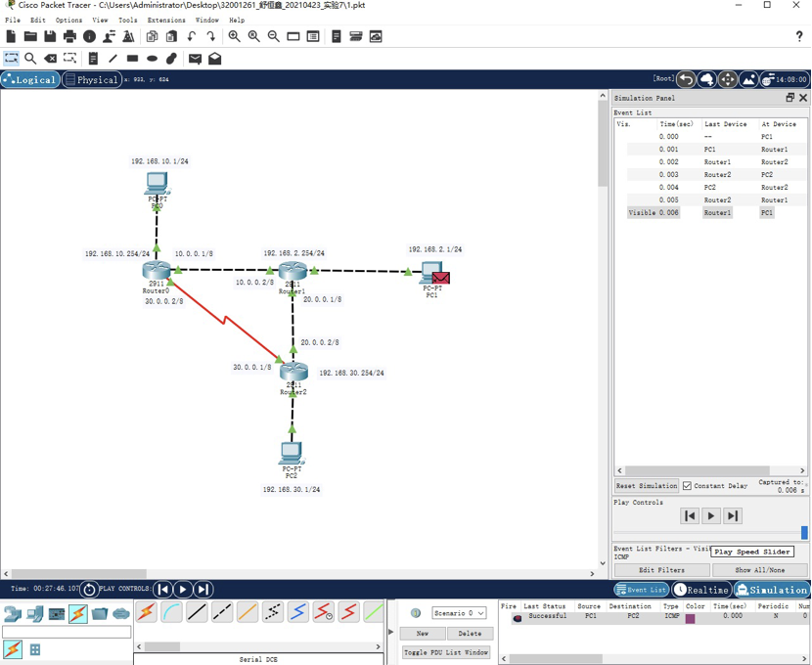Toggle the Constant Delay checkbox
This screenshot has height=665, width=812.
pos(687,486)
